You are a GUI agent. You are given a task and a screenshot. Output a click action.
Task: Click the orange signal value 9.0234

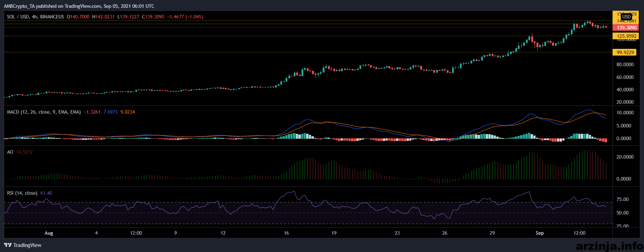[128, 112]
